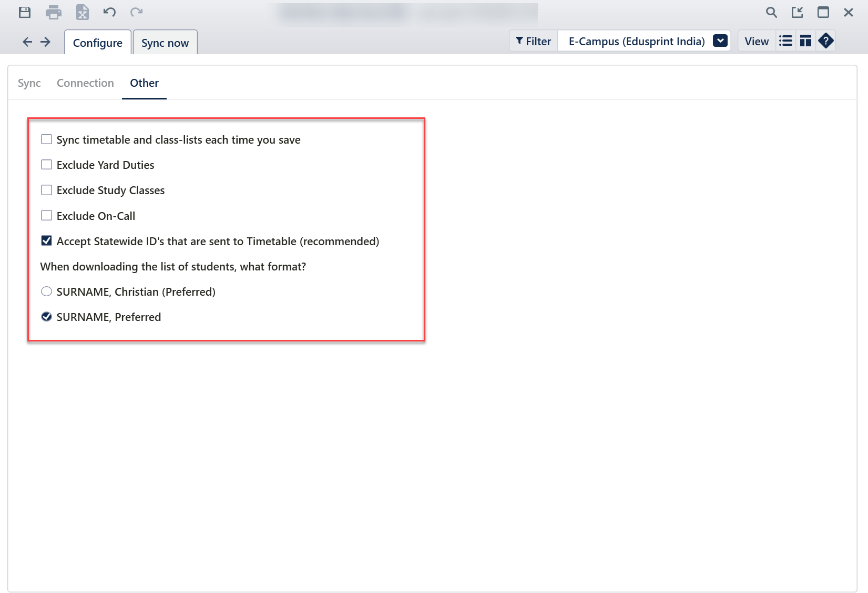Switch to the Connection sub-tab

pos(85,83)
